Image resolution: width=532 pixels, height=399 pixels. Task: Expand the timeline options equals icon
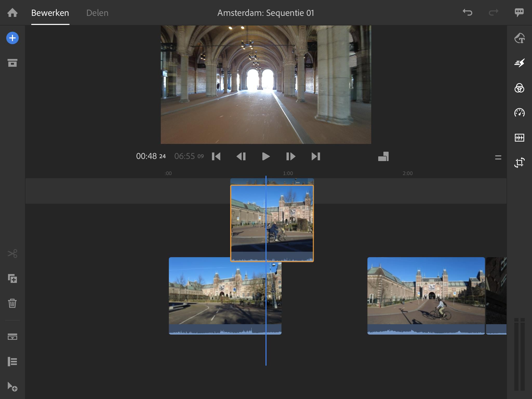pyautogui.click(x=498, y=157)
